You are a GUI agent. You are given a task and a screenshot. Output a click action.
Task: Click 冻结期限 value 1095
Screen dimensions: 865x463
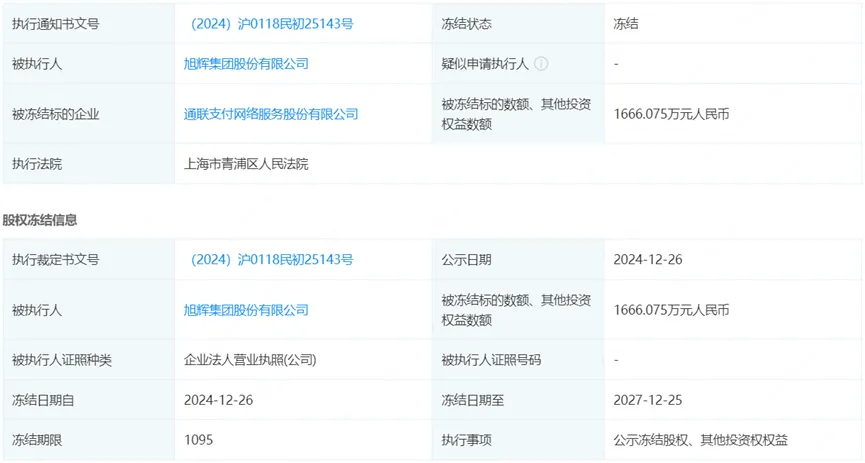point(199,440)
